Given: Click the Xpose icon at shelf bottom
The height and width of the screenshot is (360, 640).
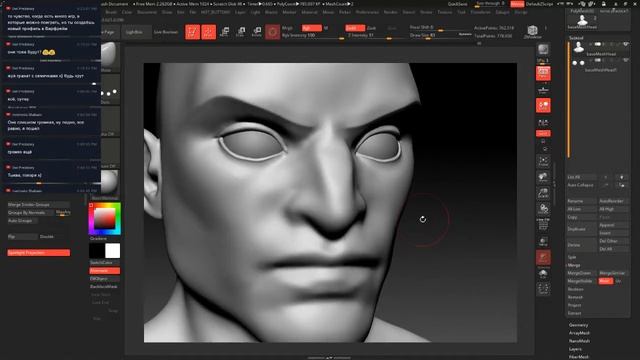Looking at the screenshot, I should (543, 289).
